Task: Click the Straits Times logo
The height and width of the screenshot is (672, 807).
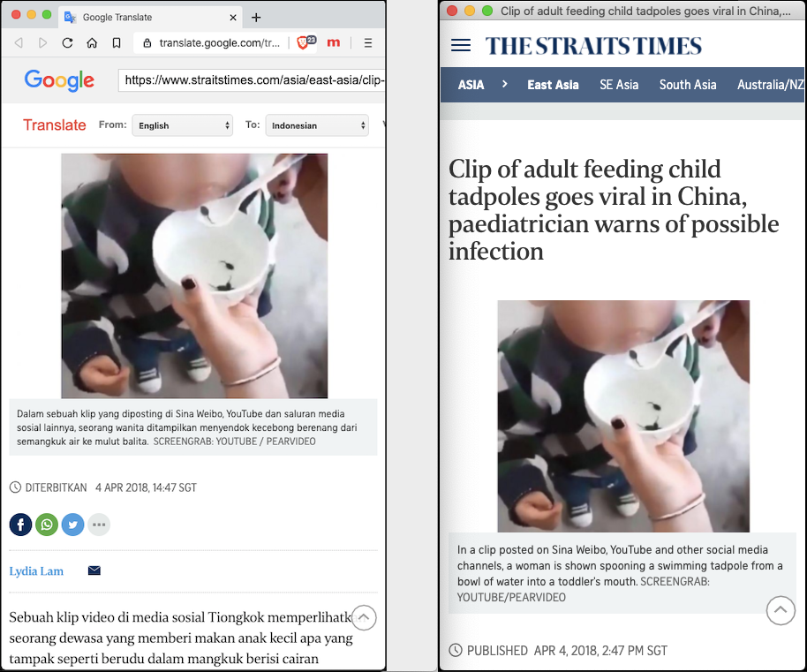Action: pyautogui.click(x=593, y=46)
